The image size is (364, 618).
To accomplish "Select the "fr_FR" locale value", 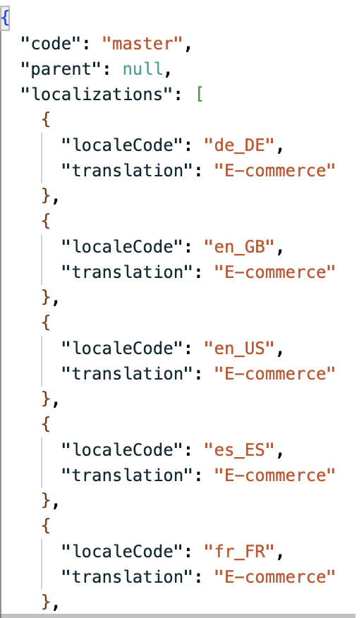I will point(239,552).
